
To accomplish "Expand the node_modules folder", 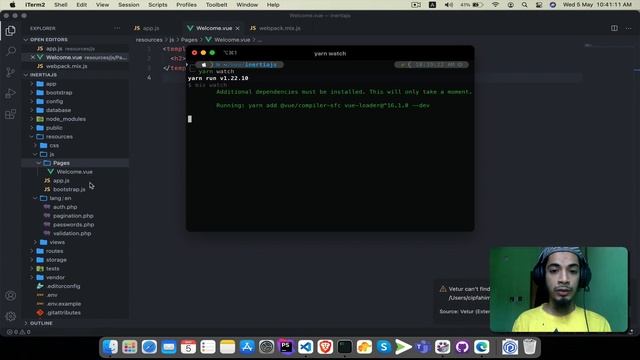I will pos(65,119).
